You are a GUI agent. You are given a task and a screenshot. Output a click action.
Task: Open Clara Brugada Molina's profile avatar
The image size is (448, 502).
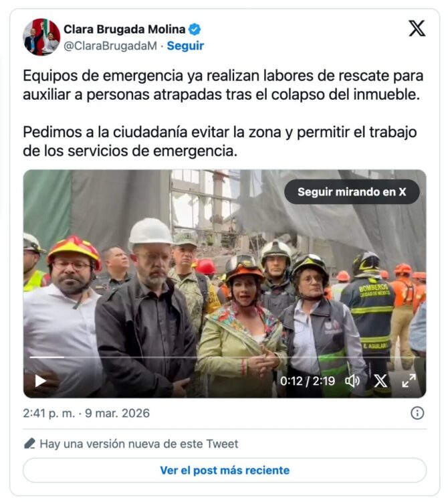[x=41, y=37]
